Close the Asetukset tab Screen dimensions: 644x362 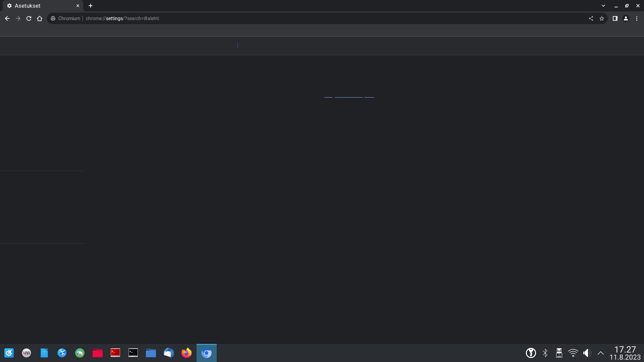pyautogui.click(x=78, y=6)
